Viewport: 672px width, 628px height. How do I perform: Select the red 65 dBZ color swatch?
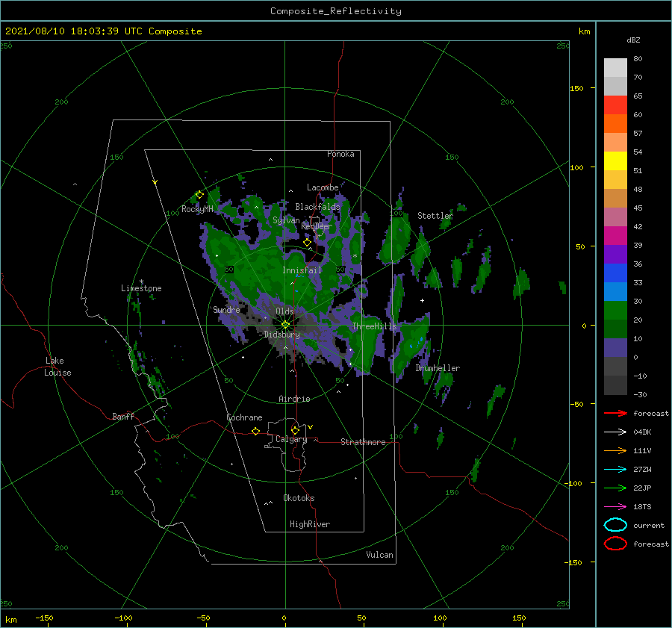point(615,105)
